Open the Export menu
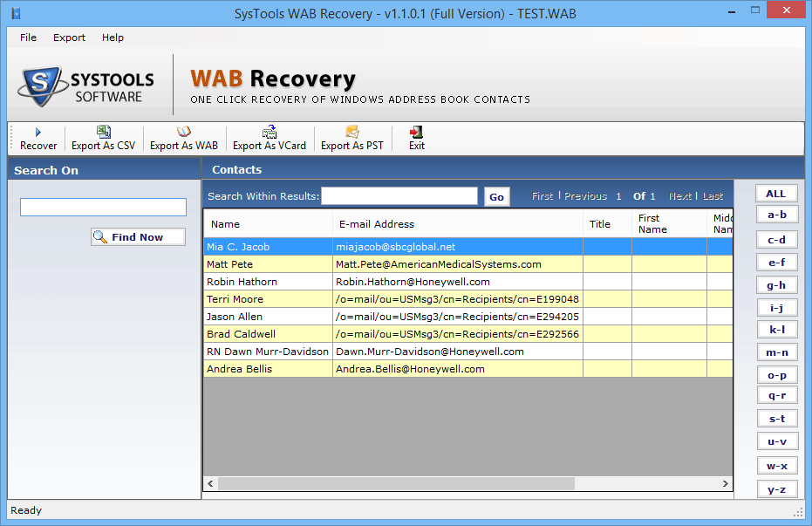812x526 pixels. [x=70, y=38]
